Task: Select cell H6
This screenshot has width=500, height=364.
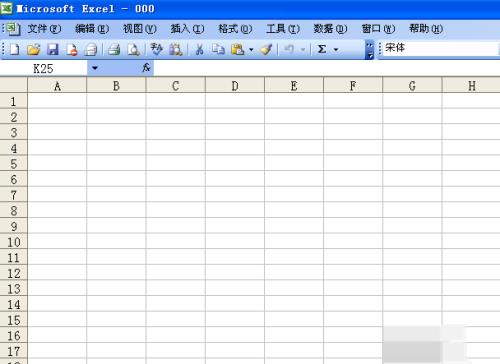Action: point(471,179)
